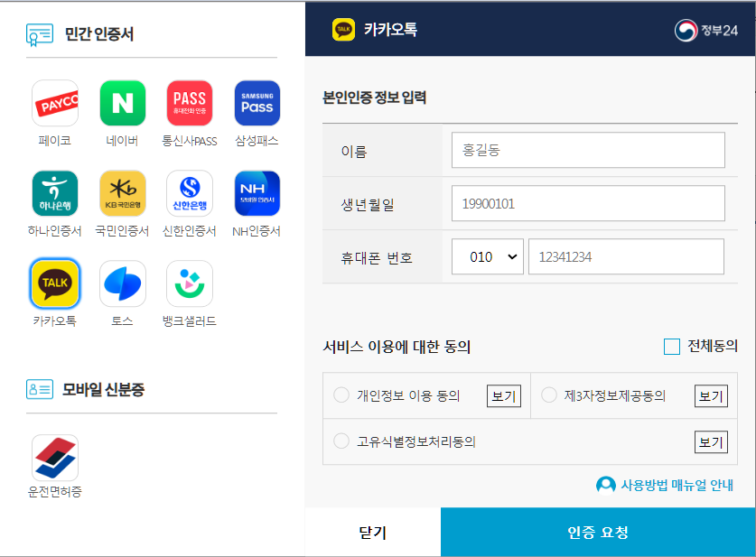Choose 신한인증서 authentication

[x=189, y=190]
